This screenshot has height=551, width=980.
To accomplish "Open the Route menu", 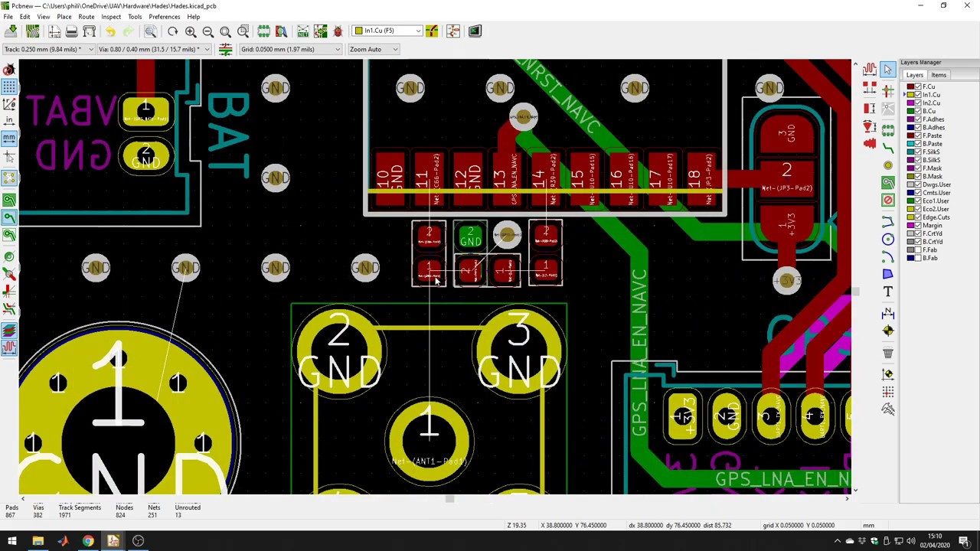I will (x=86, y=16).
